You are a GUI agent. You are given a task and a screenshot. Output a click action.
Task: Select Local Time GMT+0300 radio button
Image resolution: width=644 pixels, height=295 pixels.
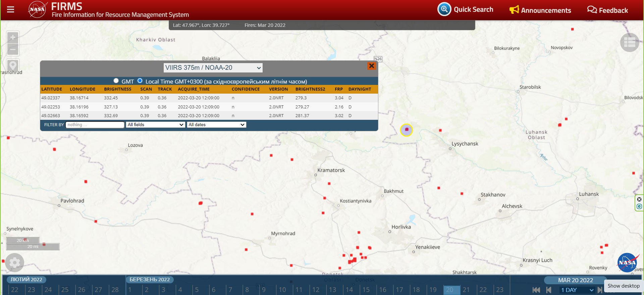click(140, 81)
